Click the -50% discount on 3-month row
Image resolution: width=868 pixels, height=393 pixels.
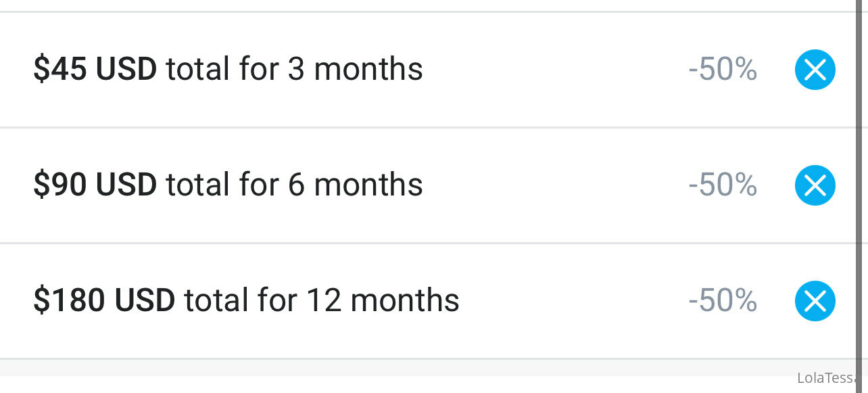point(723,69)
